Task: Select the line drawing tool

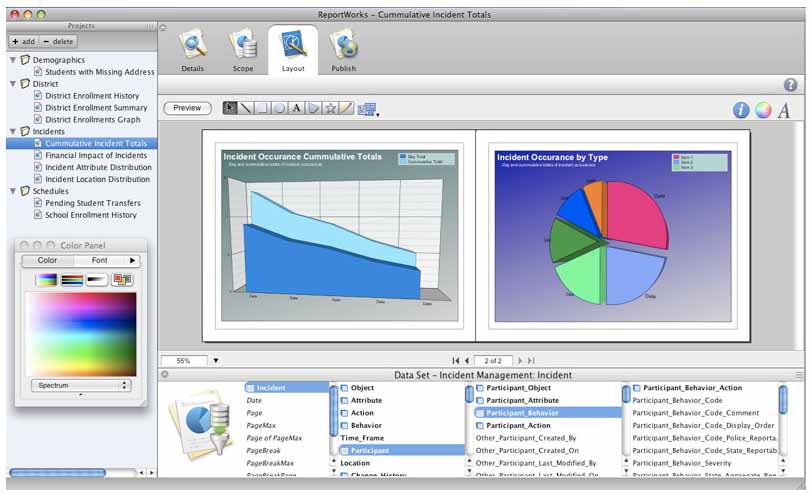Action: [245, 108]
